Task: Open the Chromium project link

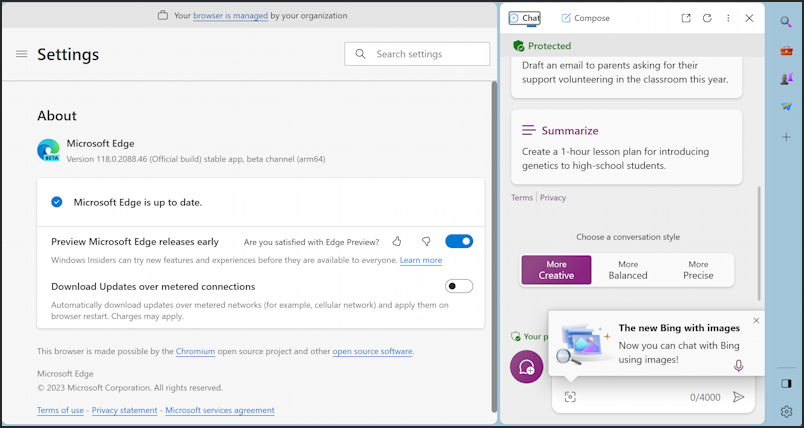Action: [195, 352]
